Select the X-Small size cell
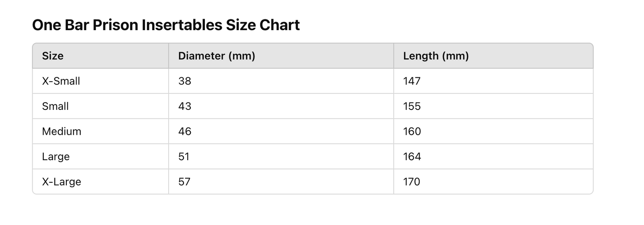 (x=61, y=81)
